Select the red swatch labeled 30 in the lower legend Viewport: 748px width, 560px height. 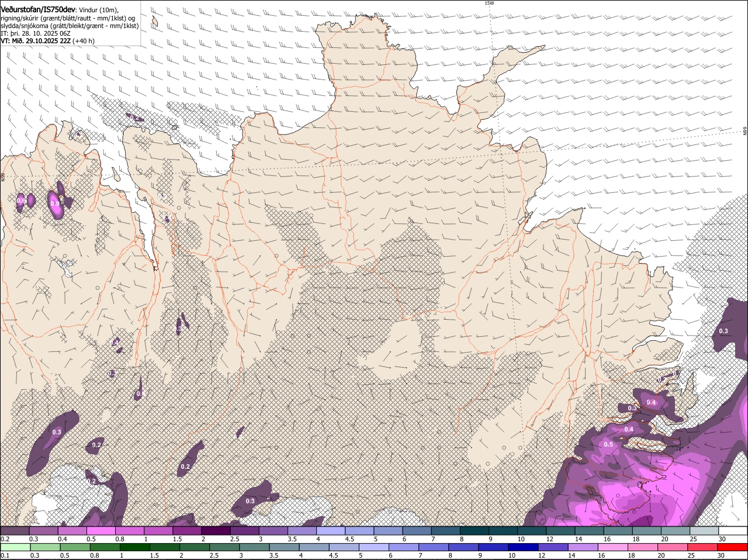[x=733, y=547]
